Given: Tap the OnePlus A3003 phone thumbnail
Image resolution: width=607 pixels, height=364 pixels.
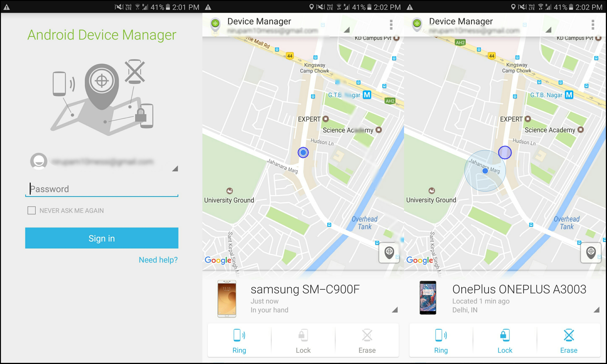Looking at the screenshot, I should (x=428, y=298).
